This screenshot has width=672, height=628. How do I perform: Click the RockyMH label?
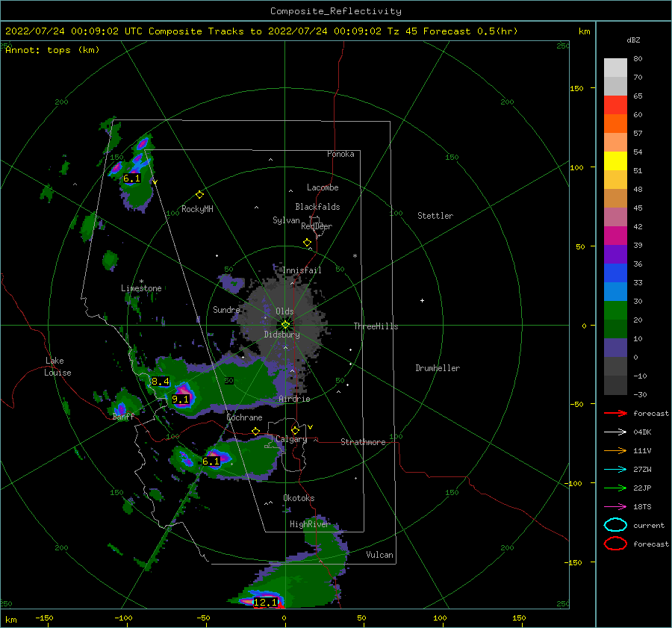click(197, 209)
